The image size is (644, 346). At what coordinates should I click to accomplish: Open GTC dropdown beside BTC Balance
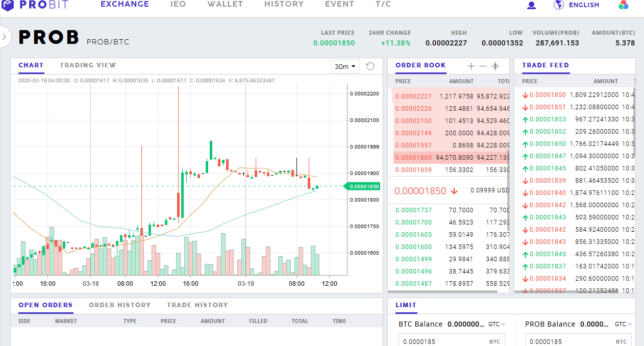[x=497, y=324]
